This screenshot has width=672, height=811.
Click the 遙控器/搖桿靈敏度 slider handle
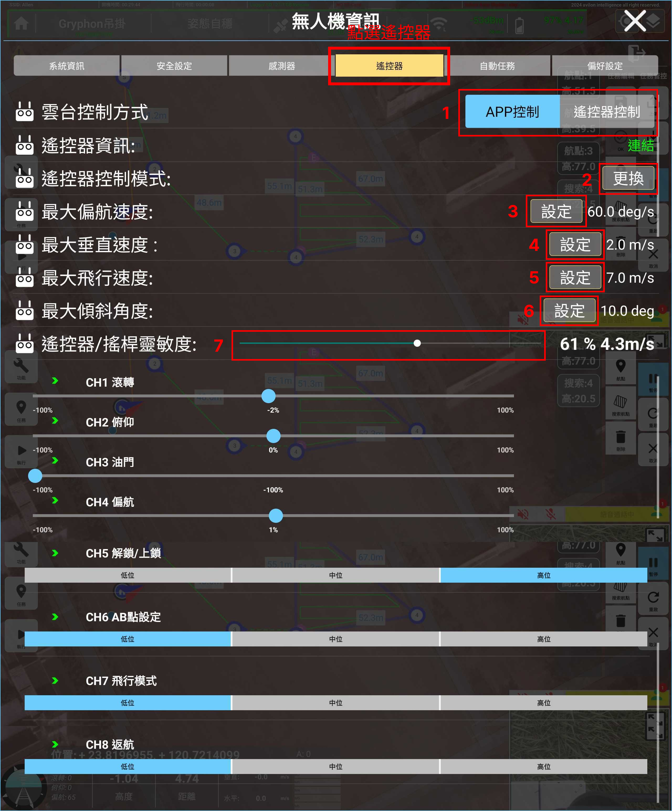(417, 343)
